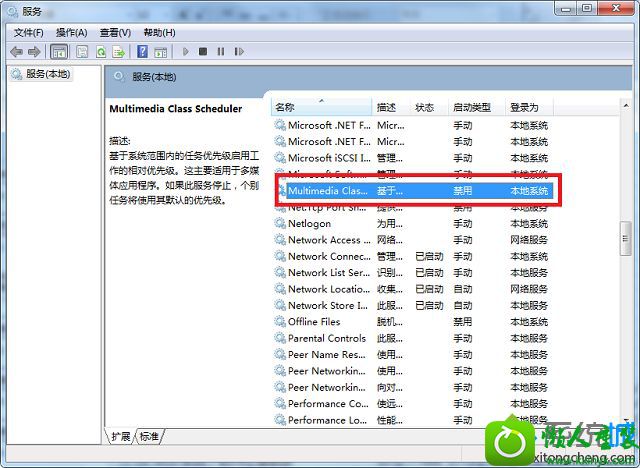640x468 pixels.
Task: Click the gear icon beside Netlogon
Action: tap(280, 223)
